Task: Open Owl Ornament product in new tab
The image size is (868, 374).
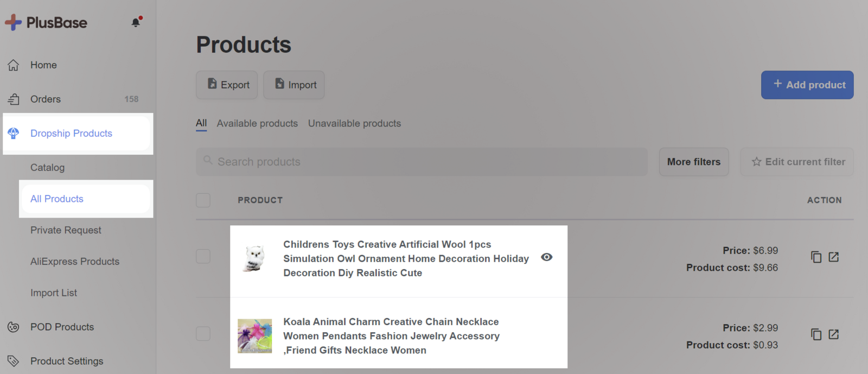Action: [834, 257]
